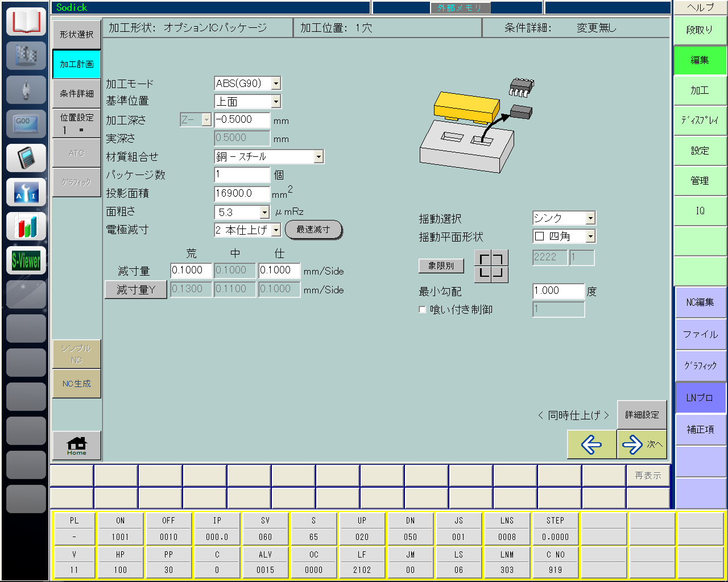The width and height of the screenshot is (728, 582).
Task: Click the ファイル button
Action: click(700, 334)
